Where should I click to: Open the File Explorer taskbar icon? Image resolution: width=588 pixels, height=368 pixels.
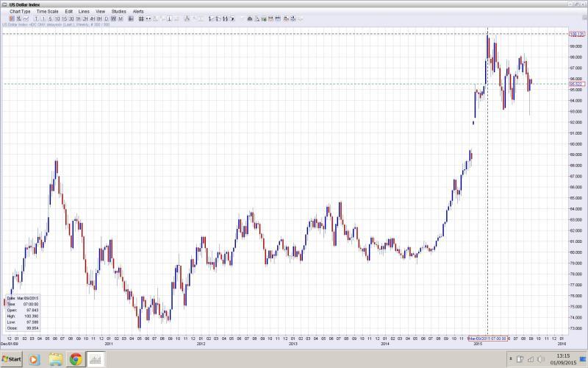(x=55, y=359)
